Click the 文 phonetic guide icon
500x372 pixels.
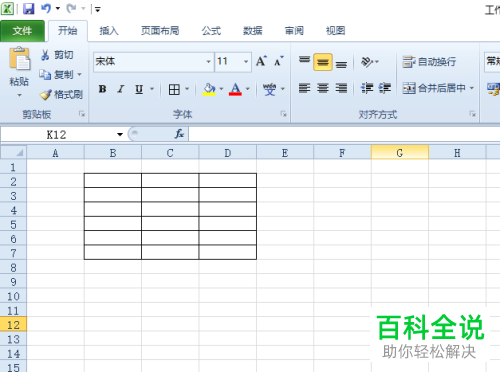[269, 89]
